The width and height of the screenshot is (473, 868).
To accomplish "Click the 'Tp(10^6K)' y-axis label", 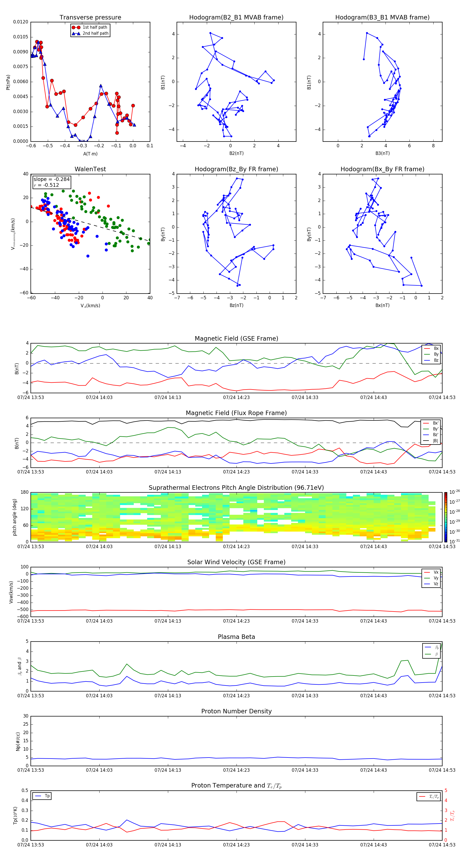I will 15,815.
